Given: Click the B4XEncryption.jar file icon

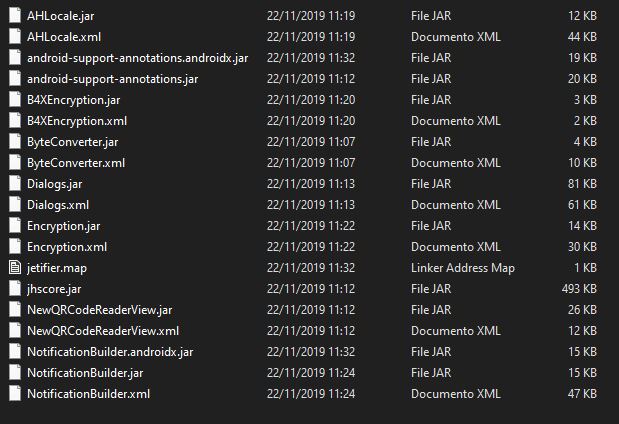Looking at the screenshot, I should pos(14,100).
